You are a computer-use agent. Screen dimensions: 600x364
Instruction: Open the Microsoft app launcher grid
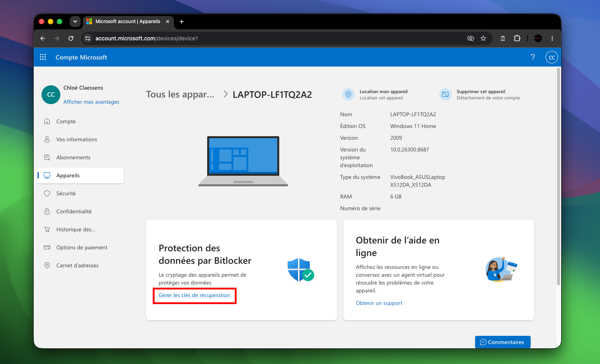click(43, 57)
